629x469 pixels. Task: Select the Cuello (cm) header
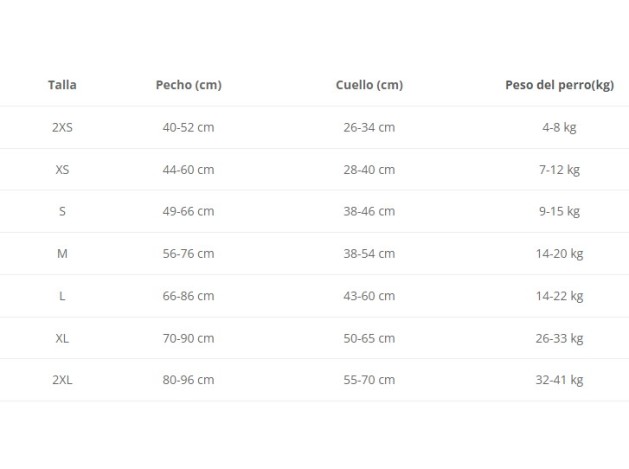point(369,85)
